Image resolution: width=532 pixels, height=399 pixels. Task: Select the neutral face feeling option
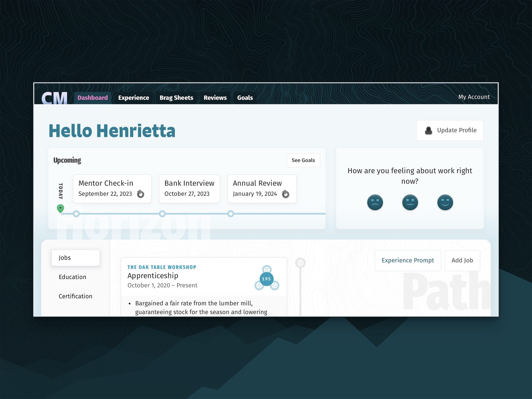[x=410, y=202]
